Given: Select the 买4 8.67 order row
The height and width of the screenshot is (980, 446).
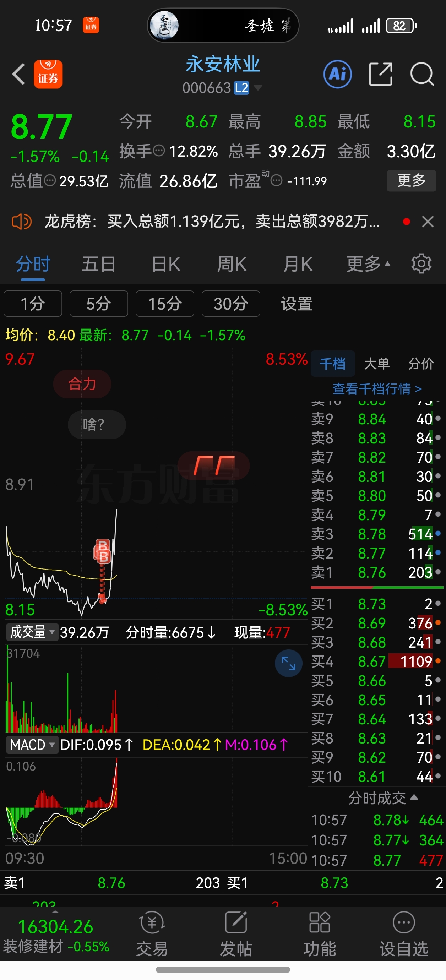Looking at the screenshot, I should (376, 661).
